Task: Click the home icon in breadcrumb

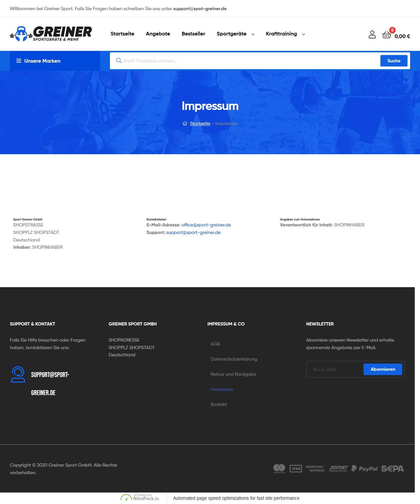Action: [x=185, y=123]
